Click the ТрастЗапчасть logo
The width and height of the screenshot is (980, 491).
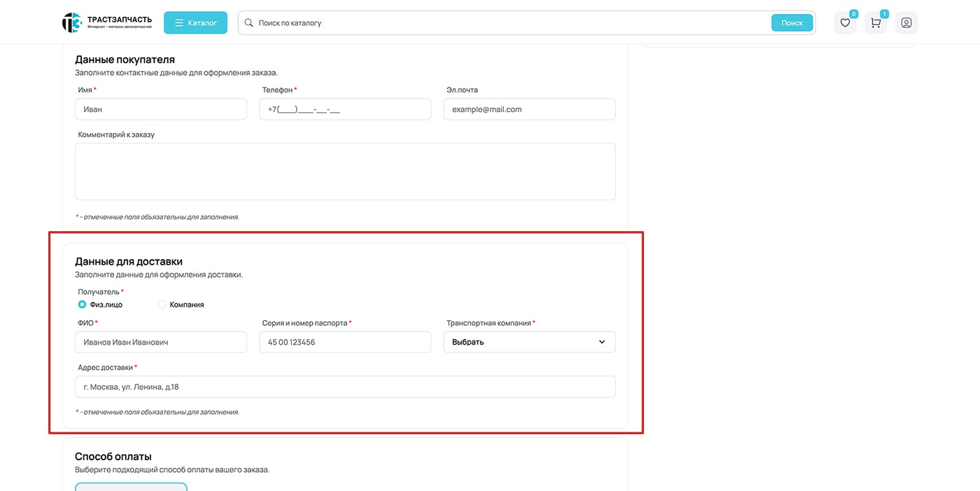pyautogui.click(x=106, y=23)
